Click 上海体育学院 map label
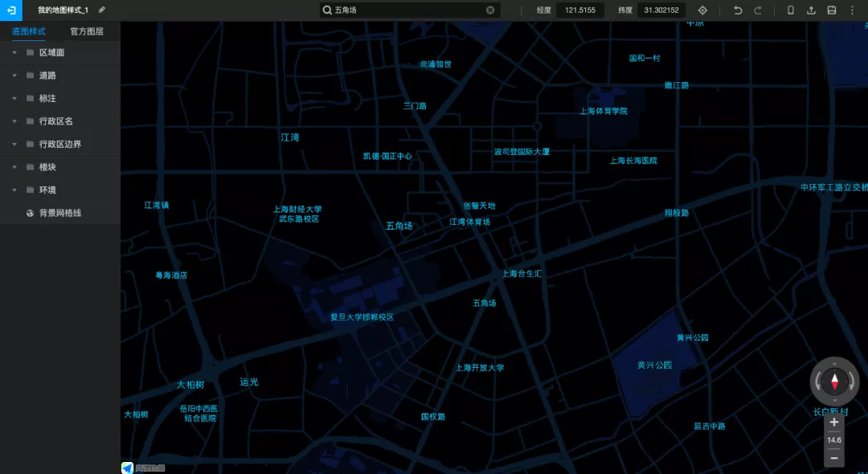Viewport: 868px width, 474px height. click(604, 111)
